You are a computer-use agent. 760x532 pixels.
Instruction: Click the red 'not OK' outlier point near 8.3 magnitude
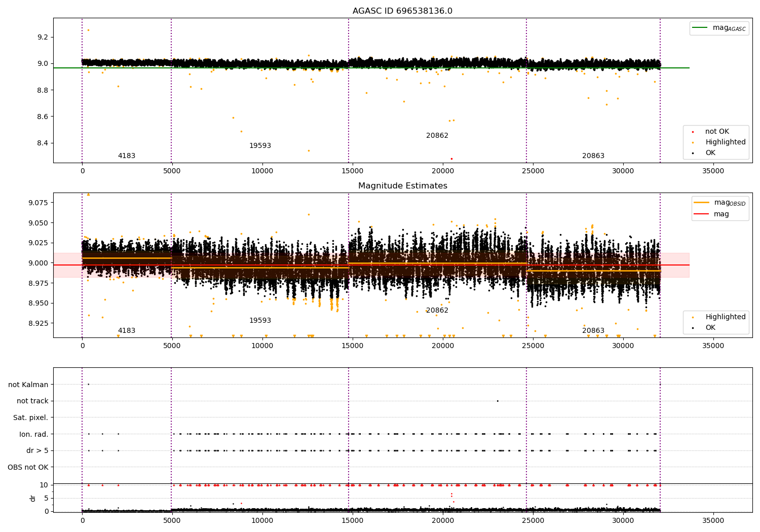(451, 159)
